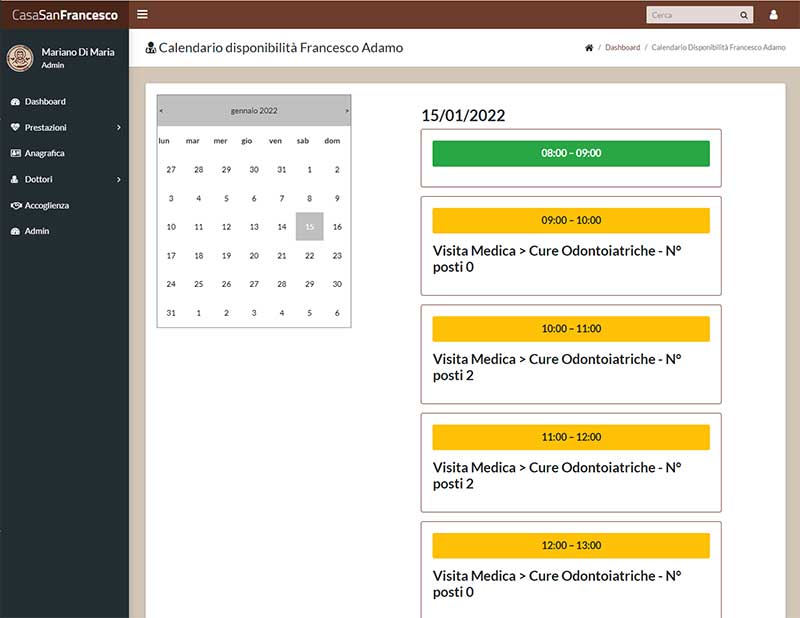This screenshot has width=800, height=618.
Task: Click the CasaSanFrancesco logo
Action: tap(65, 15)
